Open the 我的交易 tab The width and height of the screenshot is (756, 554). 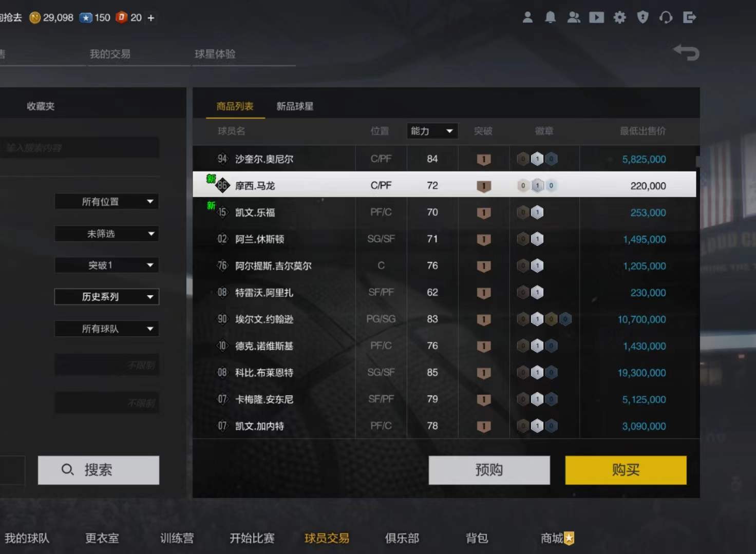pos(110,54)
